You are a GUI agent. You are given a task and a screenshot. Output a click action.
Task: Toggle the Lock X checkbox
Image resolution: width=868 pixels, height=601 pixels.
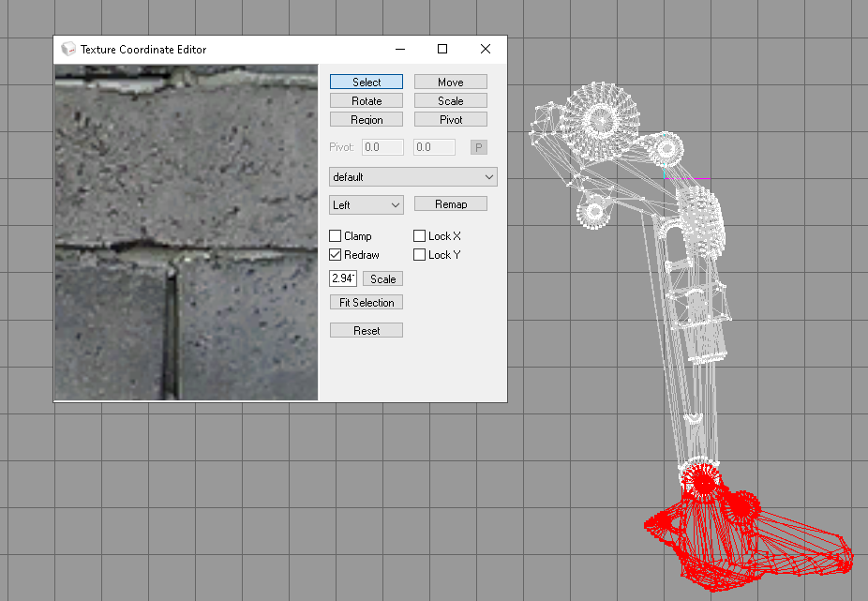[420, 236]
